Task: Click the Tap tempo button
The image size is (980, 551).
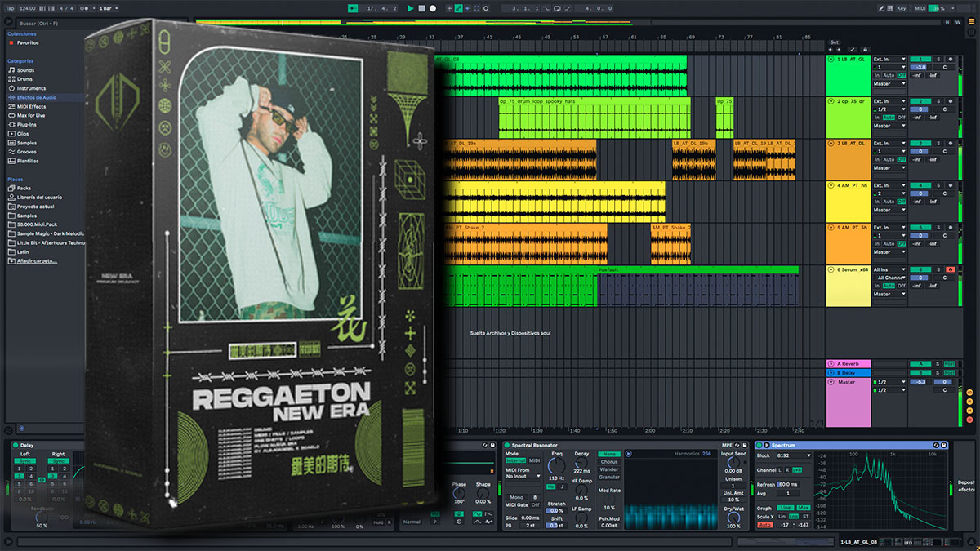Action: [10, 8]
